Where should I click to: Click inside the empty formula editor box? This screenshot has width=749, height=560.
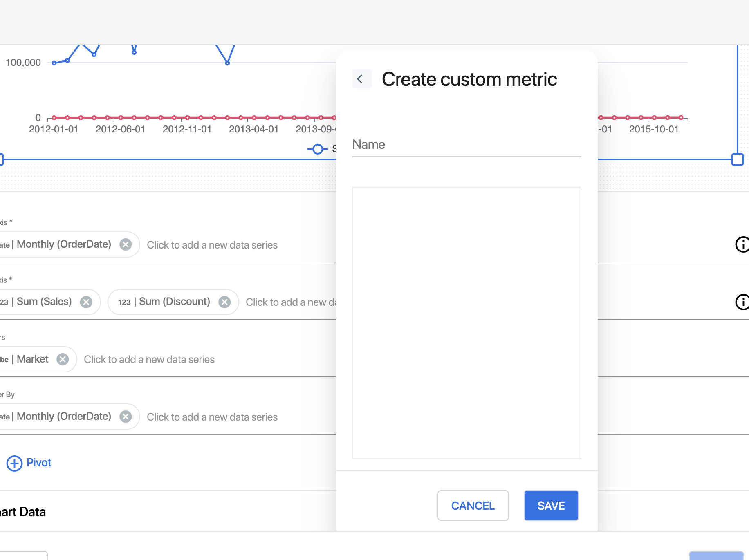click(x=466, y=323)
